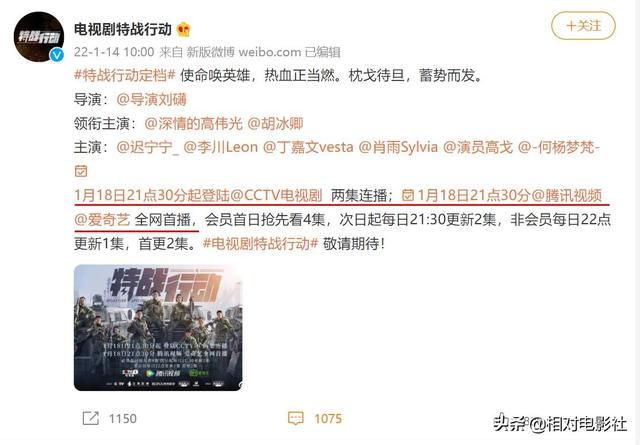Viewport: 640px width, 445px height.
Task: Click the blue verified badge on avatar
Action: point(57,55)
